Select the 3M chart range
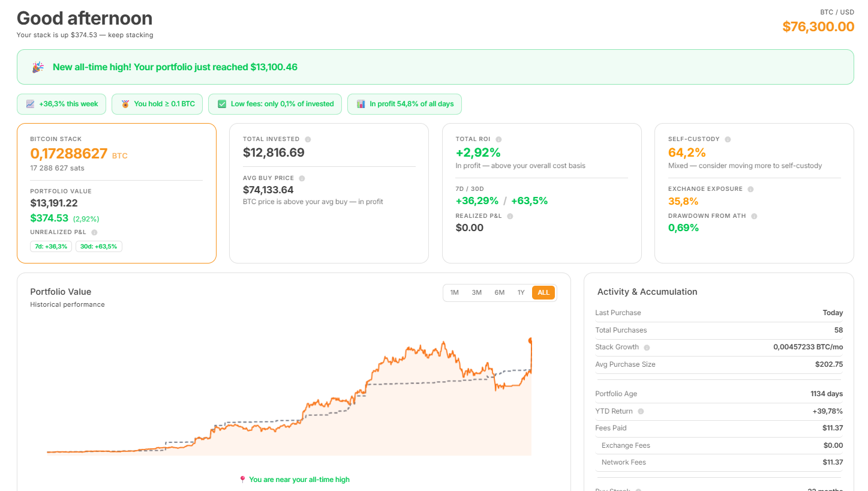 tap(477, 293)
